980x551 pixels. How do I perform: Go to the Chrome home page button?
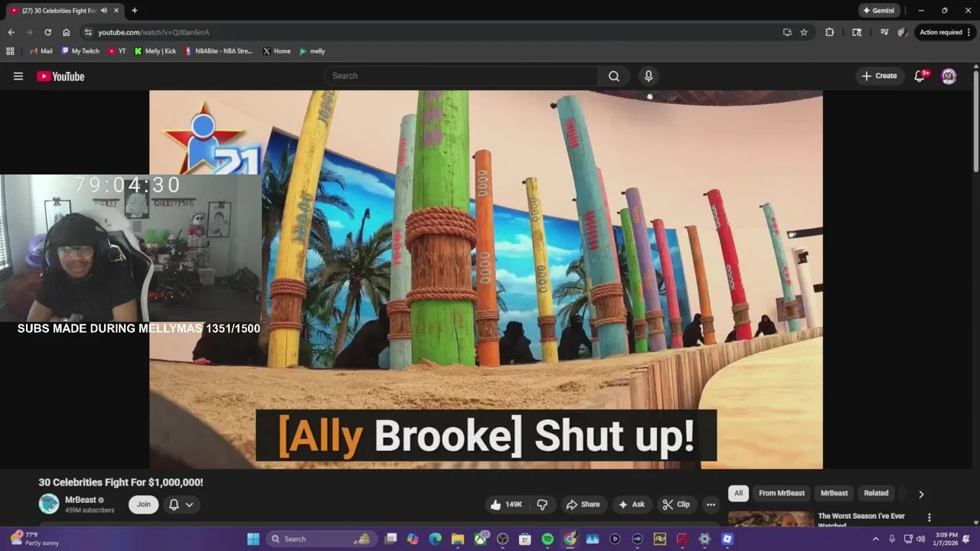click(x=66, y=32)
